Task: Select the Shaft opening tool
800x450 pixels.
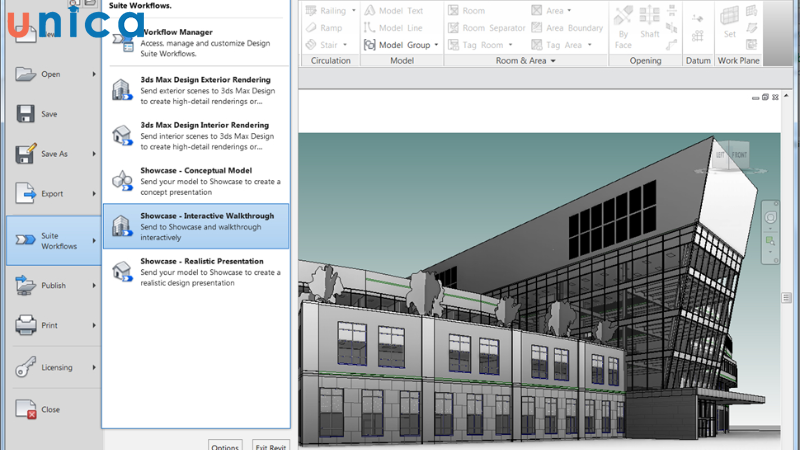Action: tap(649, 22)
